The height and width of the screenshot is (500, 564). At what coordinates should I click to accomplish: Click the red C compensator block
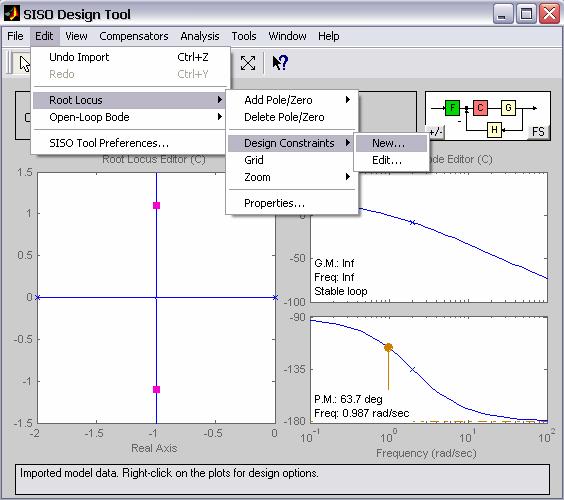(x=480, y=108)
